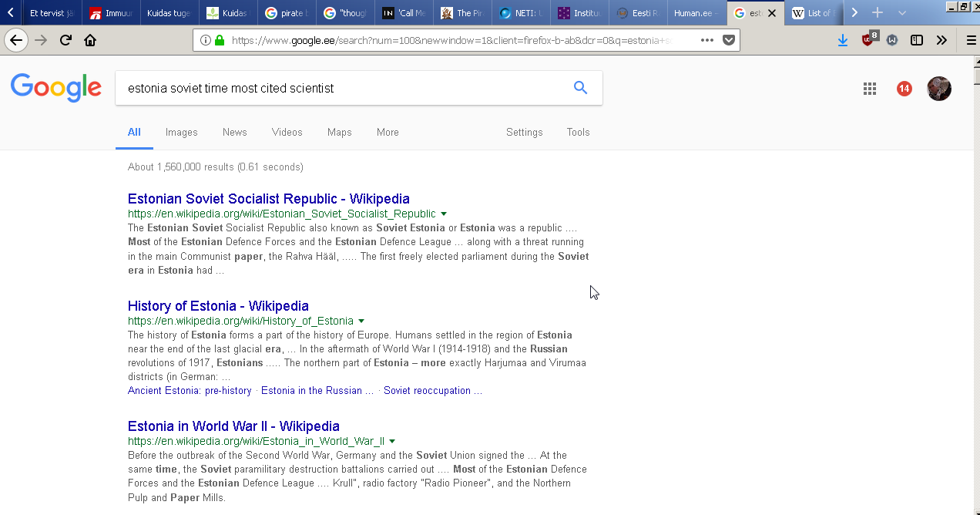Close the active Google search tab
Viewport: 980px width, 515px height.
click(771, 13)
